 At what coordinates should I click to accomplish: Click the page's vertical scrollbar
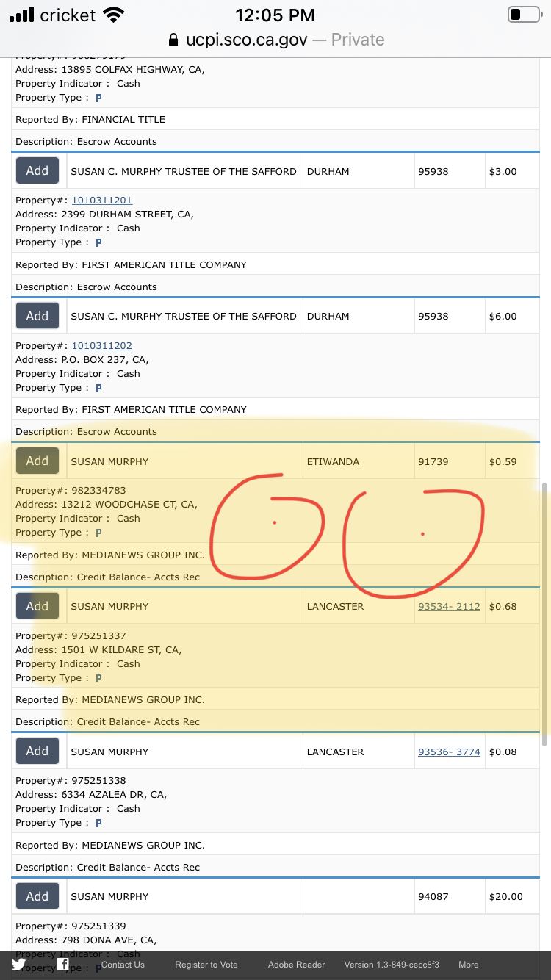coord(544,614)
